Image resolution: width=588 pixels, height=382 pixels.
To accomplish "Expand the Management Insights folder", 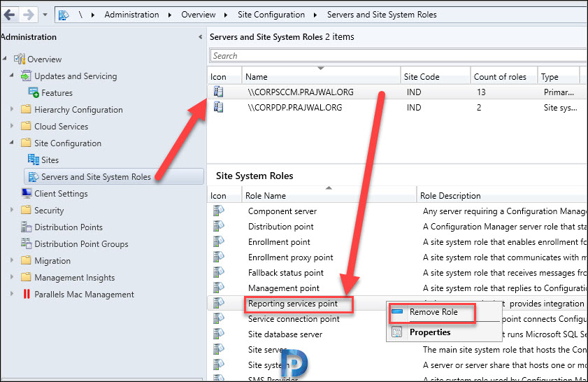I will pos(12,277).
